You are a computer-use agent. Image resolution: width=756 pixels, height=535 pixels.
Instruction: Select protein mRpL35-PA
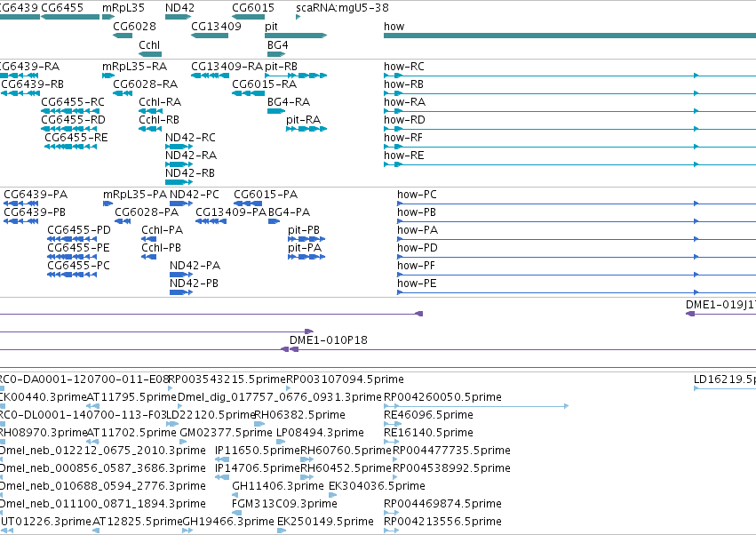tap(135, 195)
